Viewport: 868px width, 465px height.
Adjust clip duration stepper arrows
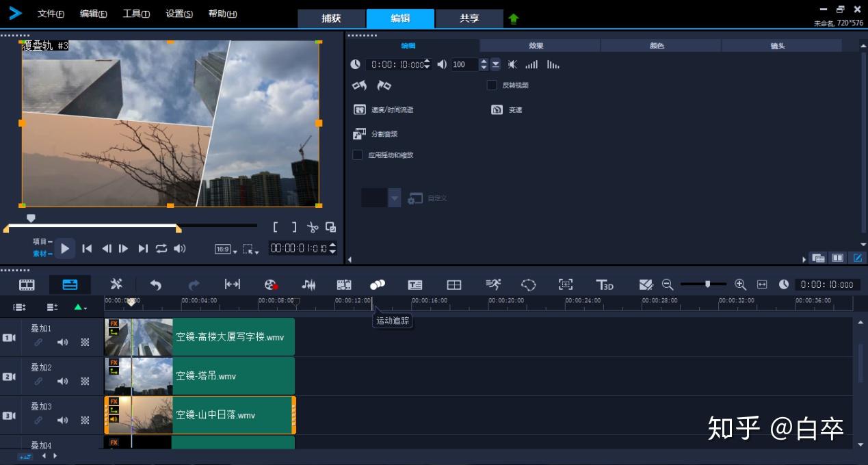427,64
